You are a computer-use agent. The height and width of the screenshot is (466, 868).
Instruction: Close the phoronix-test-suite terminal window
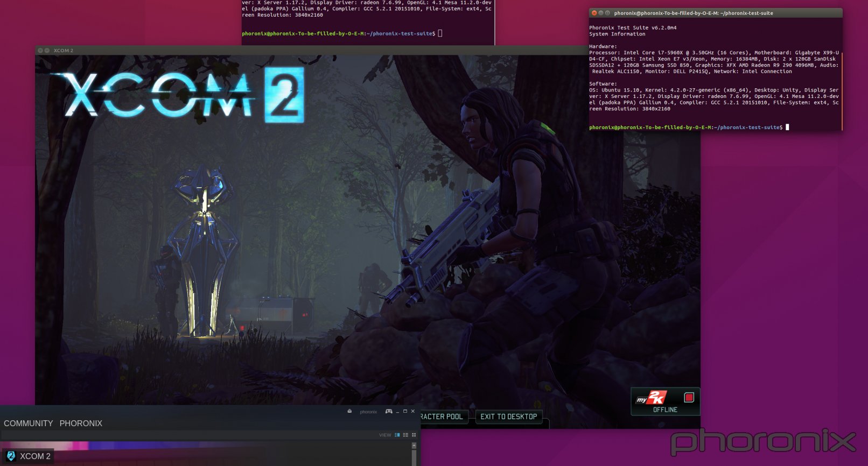click(x=594, y=13)
